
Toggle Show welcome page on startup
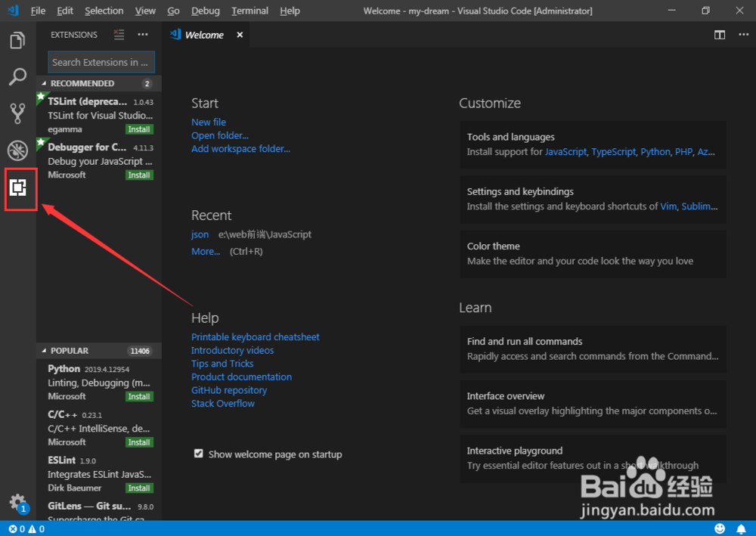tap(199, 454)
